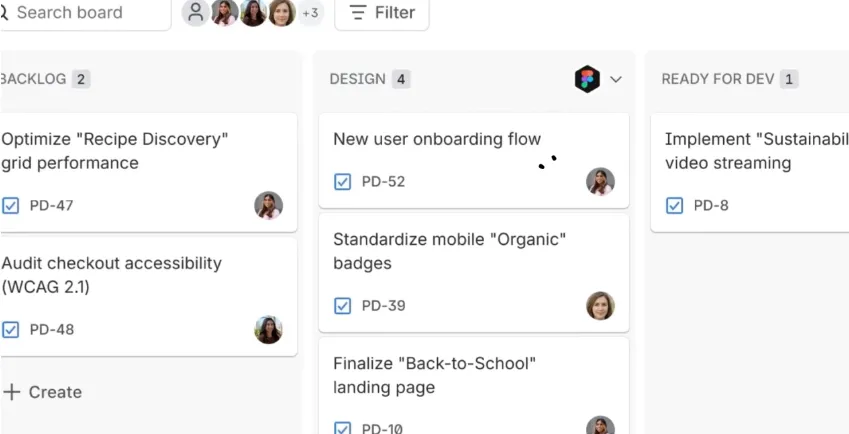This screenshot has height=434, width=849.
Task: Click the filter lines icon
Action: click(x=357, y=13)
